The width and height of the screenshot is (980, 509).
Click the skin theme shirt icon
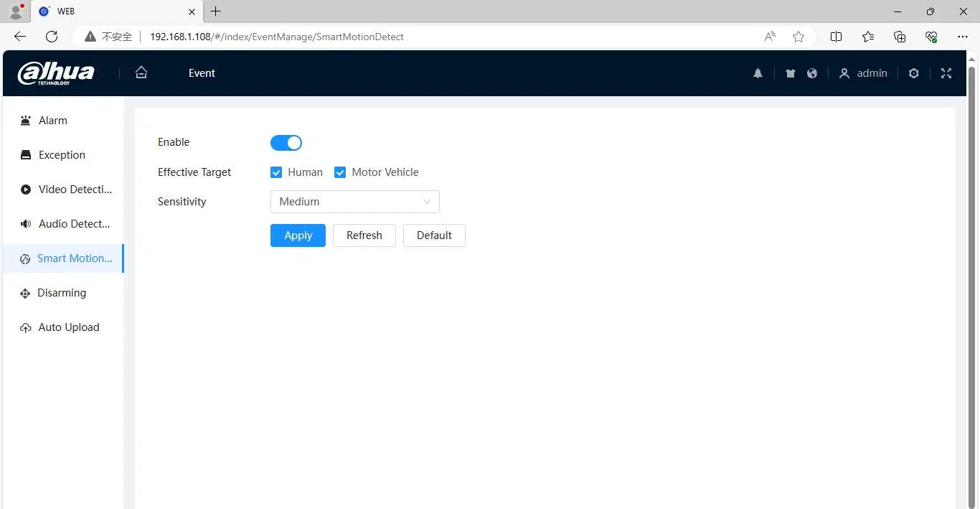791,73
